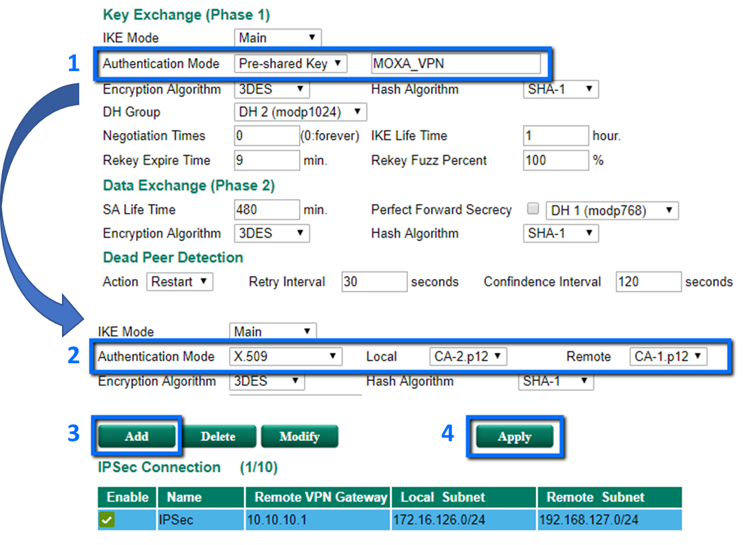The width and height of the screenshot is (756, 545).
Task: Click the Remote VPN Gateway column header
Action: pyautogui.click(x=318, y=497)
